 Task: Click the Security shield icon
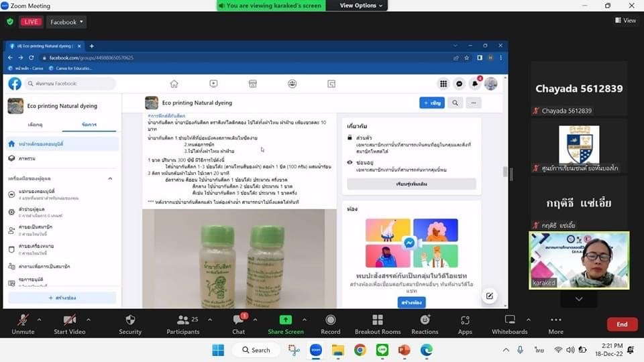pyautogui.click(x=130, y=320)
